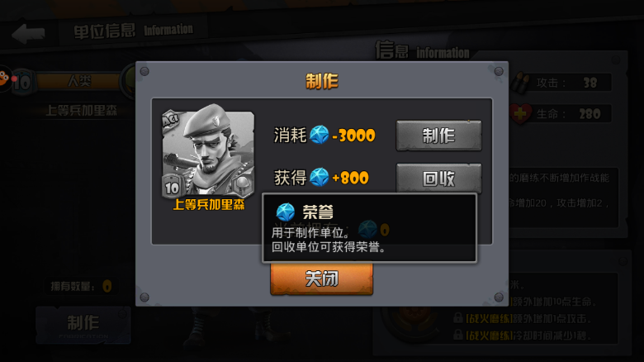This screenshot has height=362, width=644.
Task: Select the soldier portrait thumbnail
Action: click(208, 150)
